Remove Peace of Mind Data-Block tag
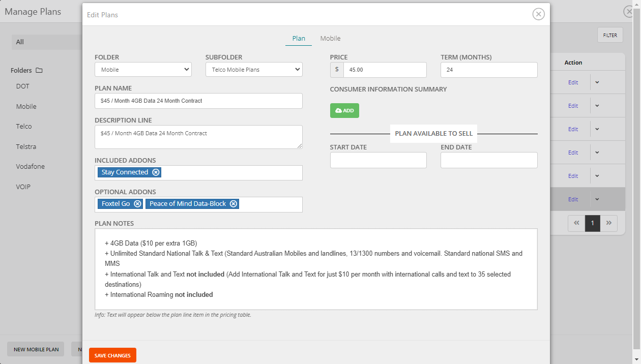 point(234,204)
